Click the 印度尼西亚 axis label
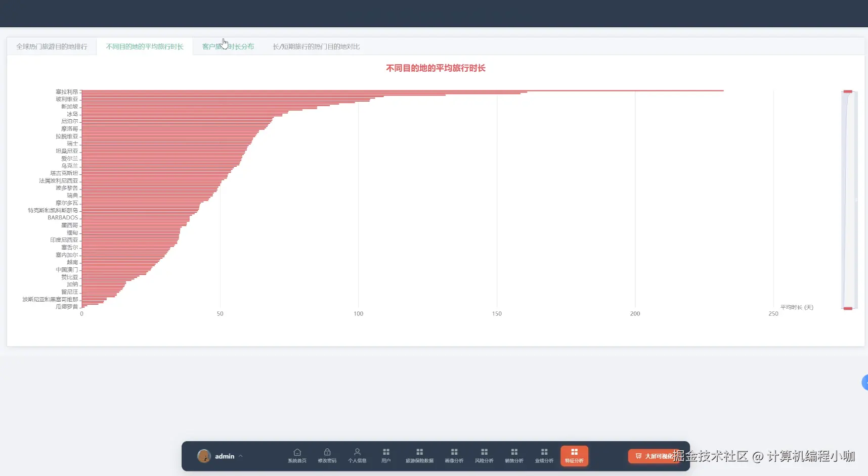 coord(64,240)
